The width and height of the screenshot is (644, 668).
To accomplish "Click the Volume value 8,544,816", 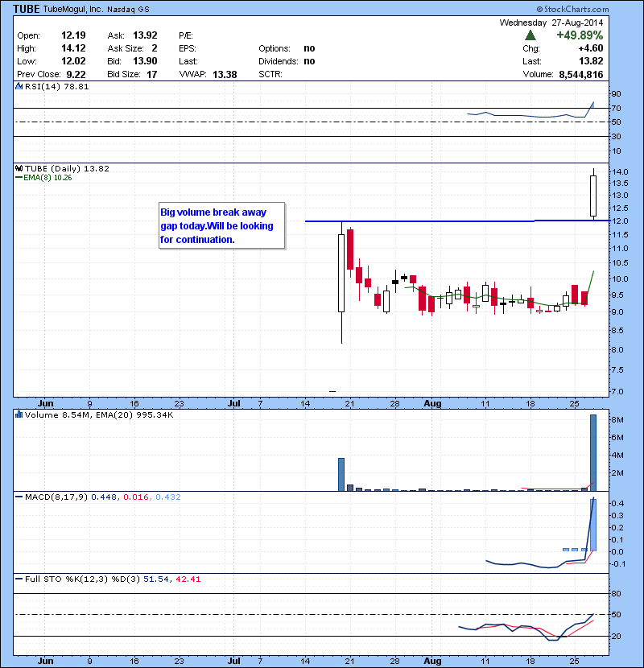I will [581, 75].
